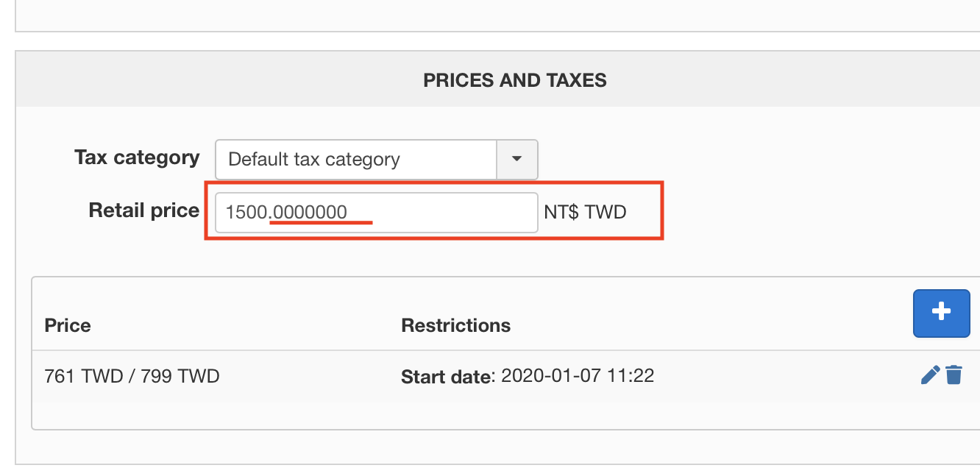980x468 pixels.
Task: Click the Tax category label
Action: click(137, 157)
